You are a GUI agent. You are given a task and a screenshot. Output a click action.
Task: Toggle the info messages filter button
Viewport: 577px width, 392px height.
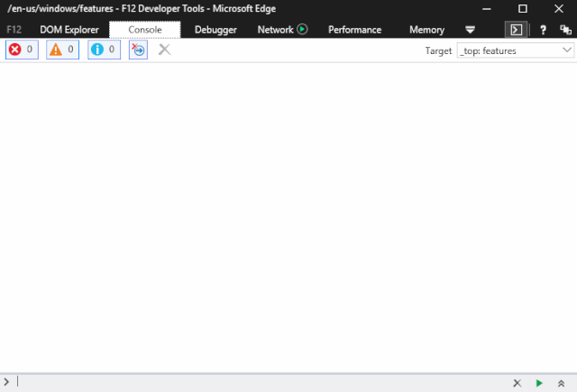[x=104, y=50]
